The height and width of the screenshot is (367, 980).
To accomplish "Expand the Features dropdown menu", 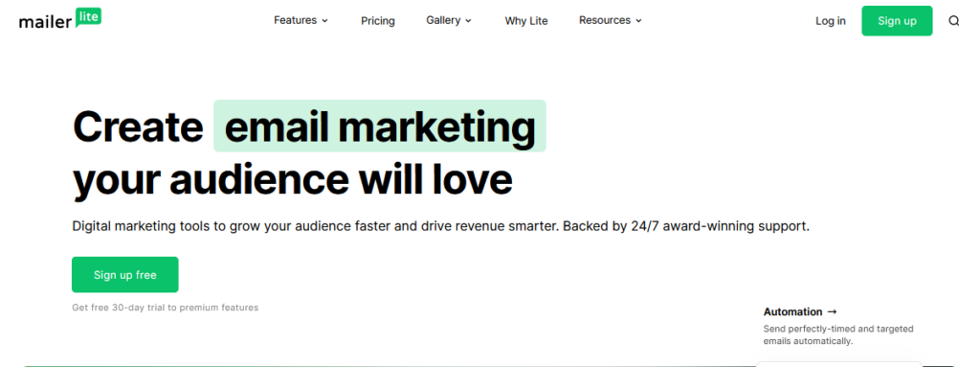I will 301,20.
